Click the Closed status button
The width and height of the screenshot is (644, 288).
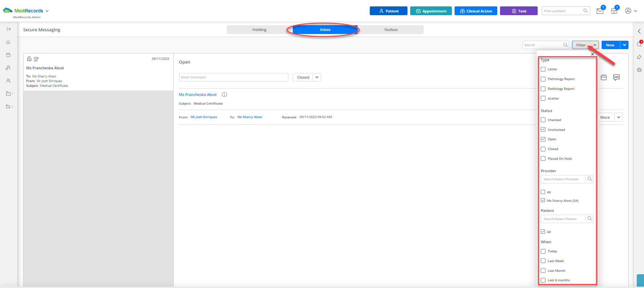pos(303,77)
